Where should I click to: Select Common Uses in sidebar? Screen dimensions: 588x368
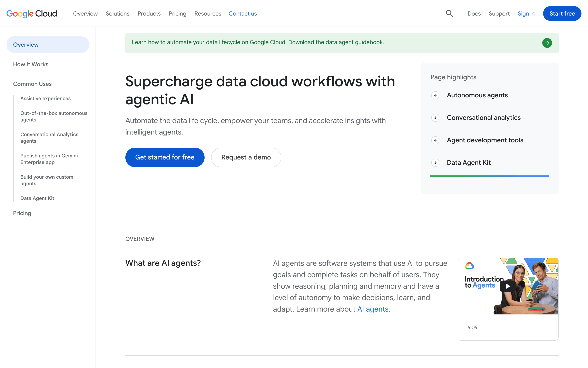pyautogui.click(x=32, y=84)
